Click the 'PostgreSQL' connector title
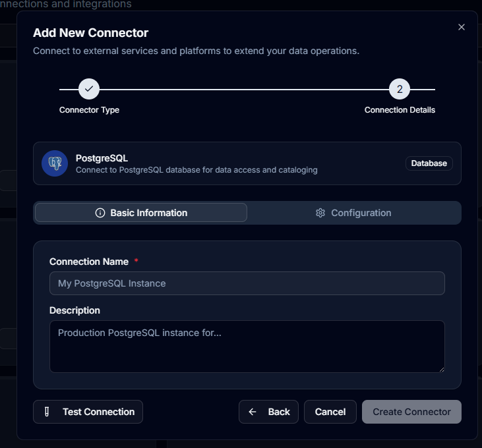 click(102, 158)
